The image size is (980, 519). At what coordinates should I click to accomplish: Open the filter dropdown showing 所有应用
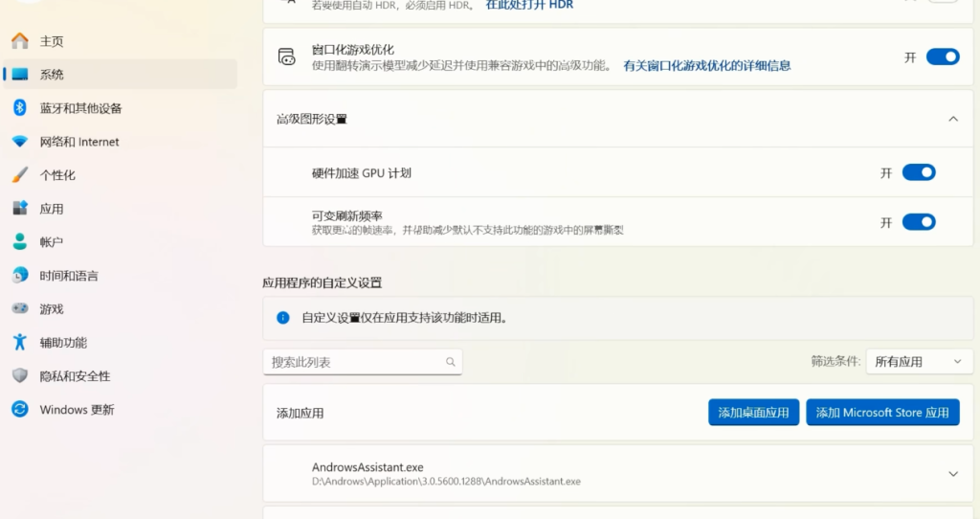[x=918, y=362]
